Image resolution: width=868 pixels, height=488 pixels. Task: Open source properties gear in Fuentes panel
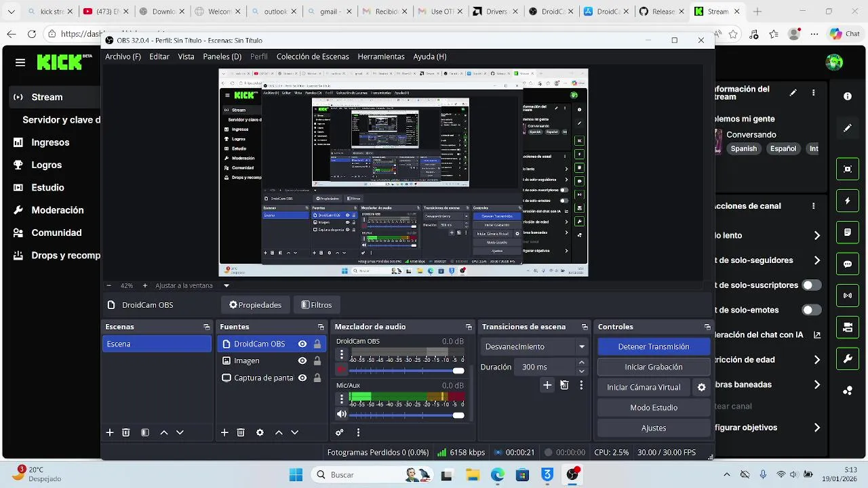click(260, 432)
